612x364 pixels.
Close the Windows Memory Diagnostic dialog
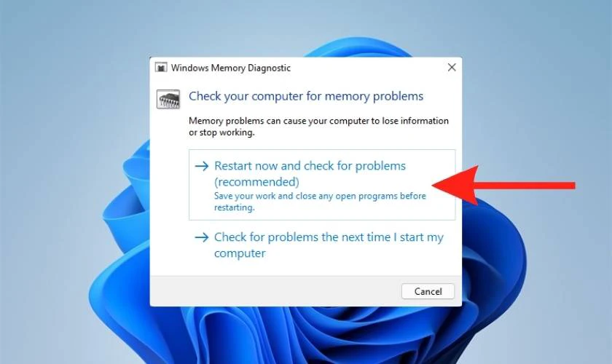coord(452,68)
